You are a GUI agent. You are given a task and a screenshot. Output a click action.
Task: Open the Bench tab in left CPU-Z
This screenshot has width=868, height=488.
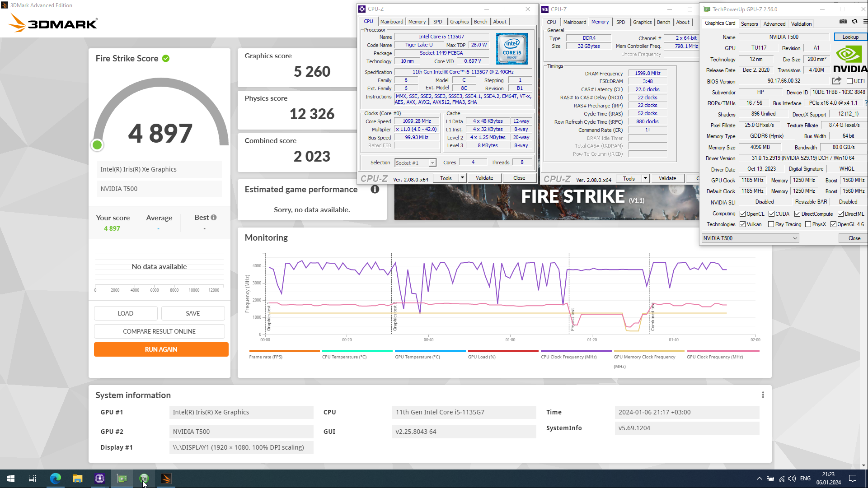click(480, 22)
